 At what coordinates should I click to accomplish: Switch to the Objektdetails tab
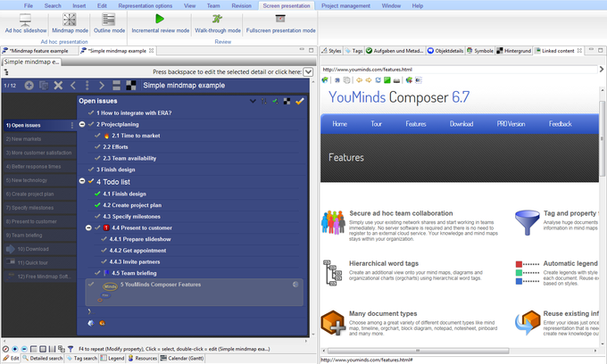click(x=445, y=51)
